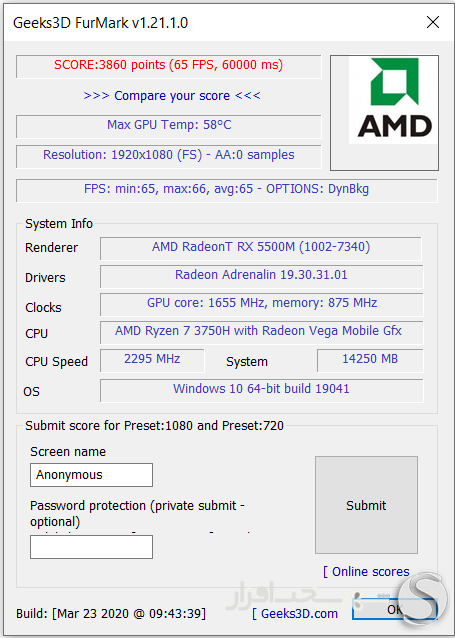The image size is (455, 638).
Task: Select the FPS min max avg field
Action: click(227, 190)
